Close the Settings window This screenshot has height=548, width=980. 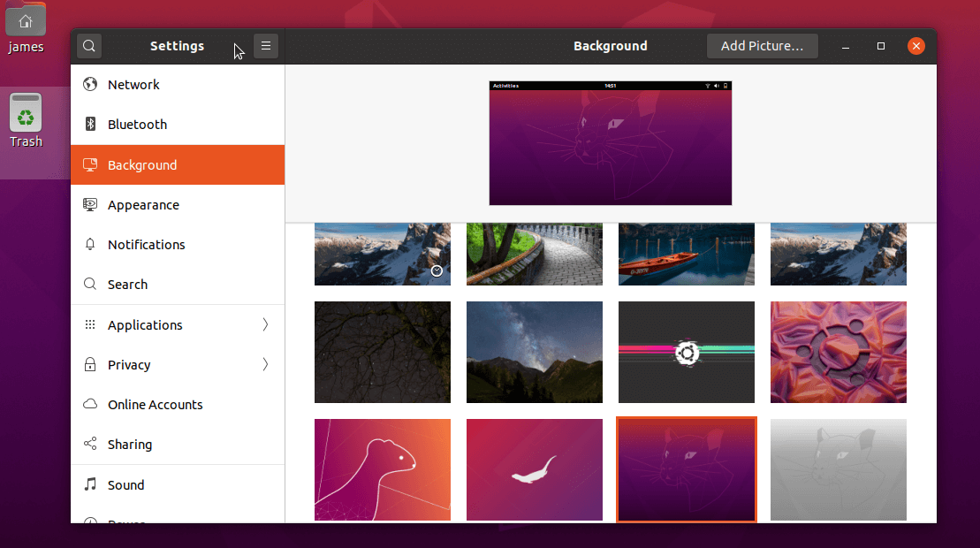pyautogui.click(x=915, y=46)
